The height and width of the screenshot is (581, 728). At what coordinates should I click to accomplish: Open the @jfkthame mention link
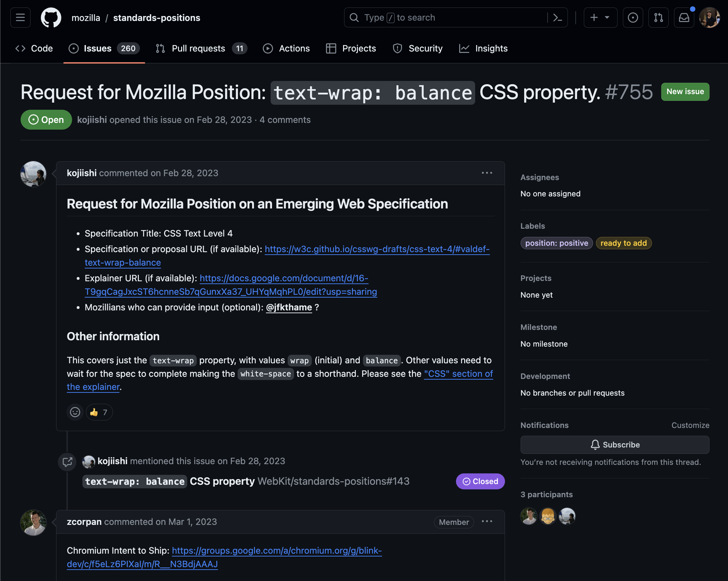pos(289,307)
